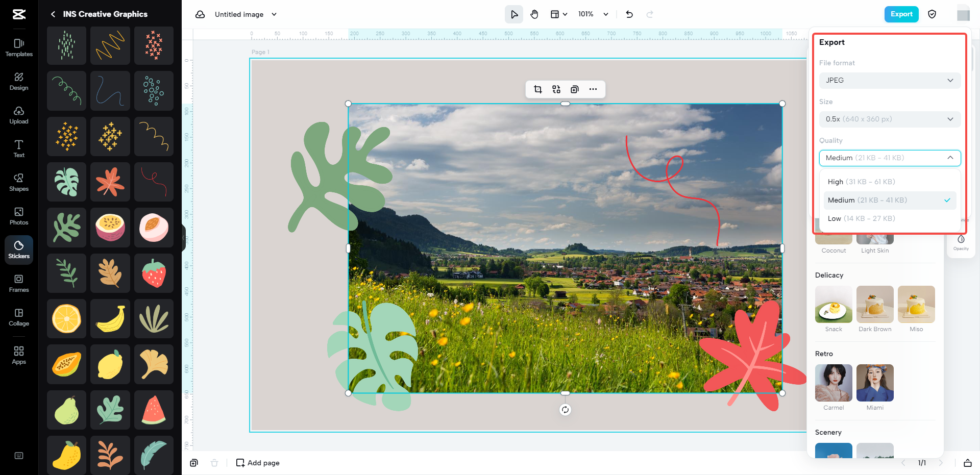Click the blue Export button
Screen dimensions: 980x475
tap(901, 14)
